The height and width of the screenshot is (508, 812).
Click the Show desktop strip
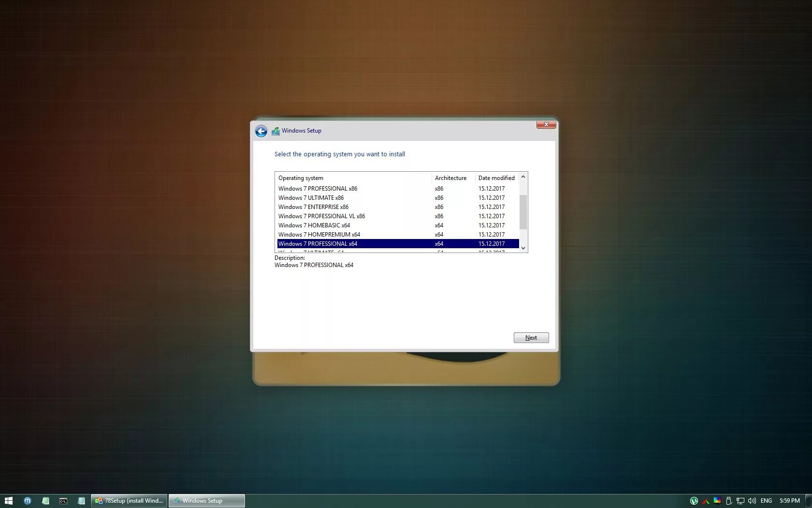[x=808, y=501]
